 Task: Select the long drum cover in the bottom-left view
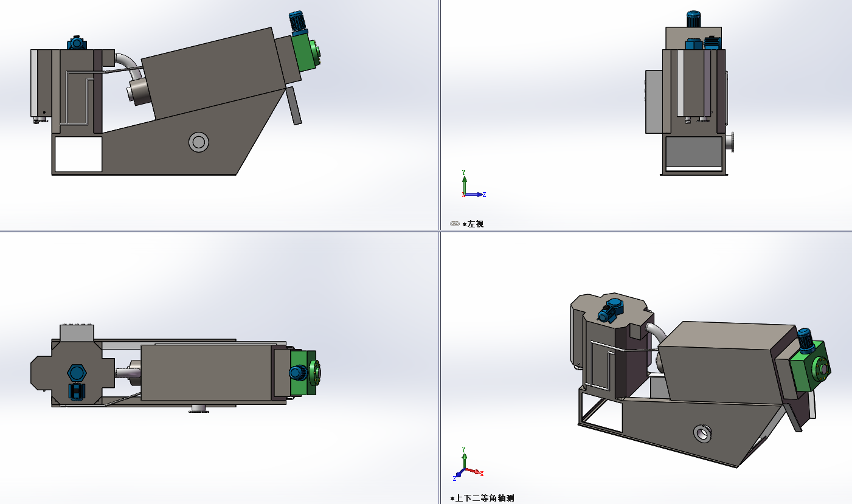tap(206, 372)
